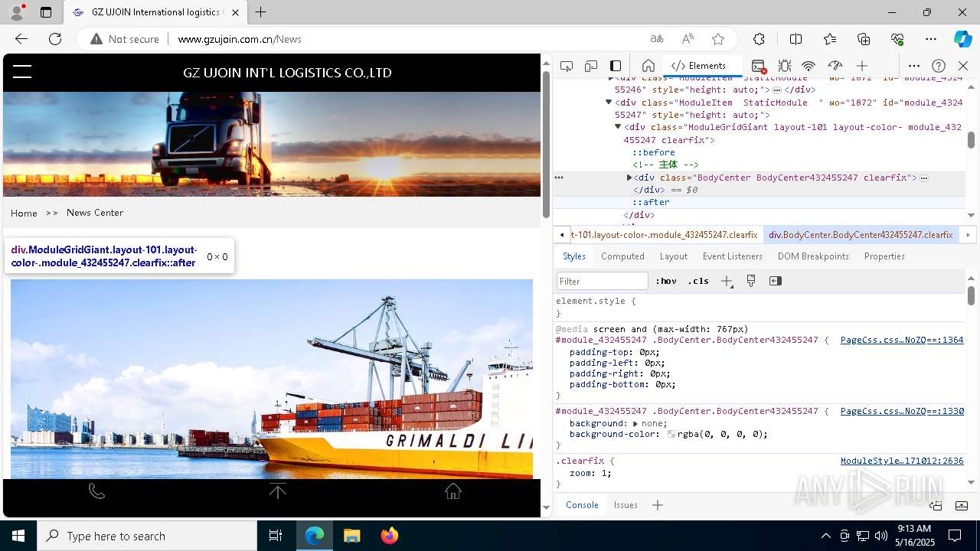
Task: Open the Sources bug icon tool
Action: coord(785,66)
